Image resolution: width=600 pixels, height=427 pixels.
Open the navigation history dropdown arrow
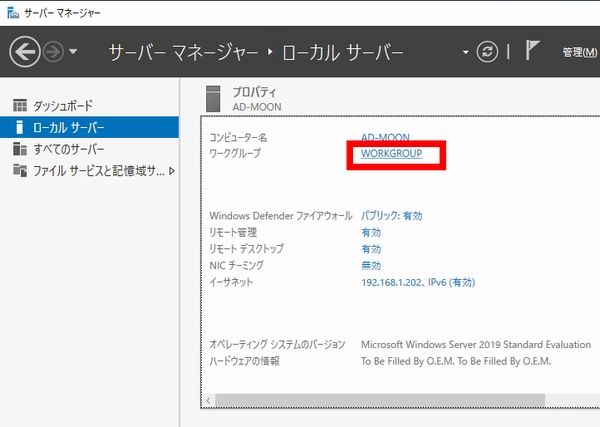coord(73,51)
